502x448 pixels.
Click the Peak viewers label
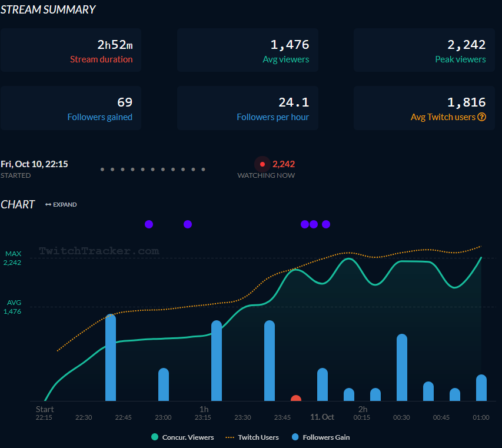coord(460,59)
